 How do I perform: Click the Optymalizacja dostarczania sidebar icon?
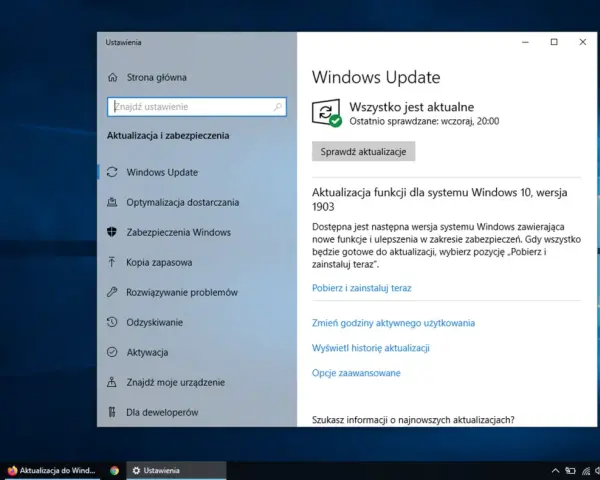click(112, 202)
